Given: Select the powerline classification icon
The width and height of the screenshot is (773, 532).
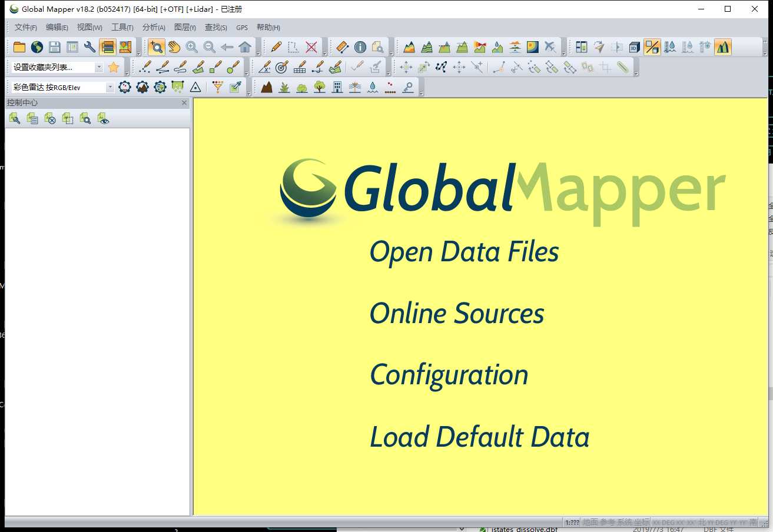Looking at the screenshot, I should (355, 87).
